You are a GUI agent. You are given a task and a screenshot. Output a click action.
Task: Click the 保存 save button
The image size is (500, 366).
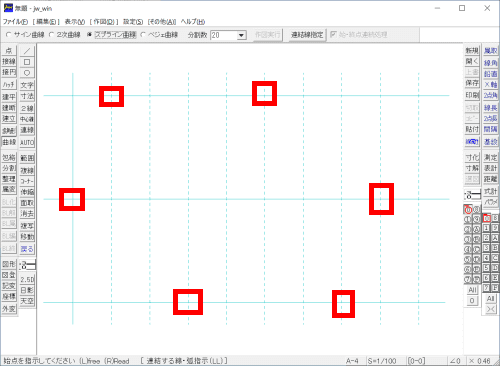472,83
